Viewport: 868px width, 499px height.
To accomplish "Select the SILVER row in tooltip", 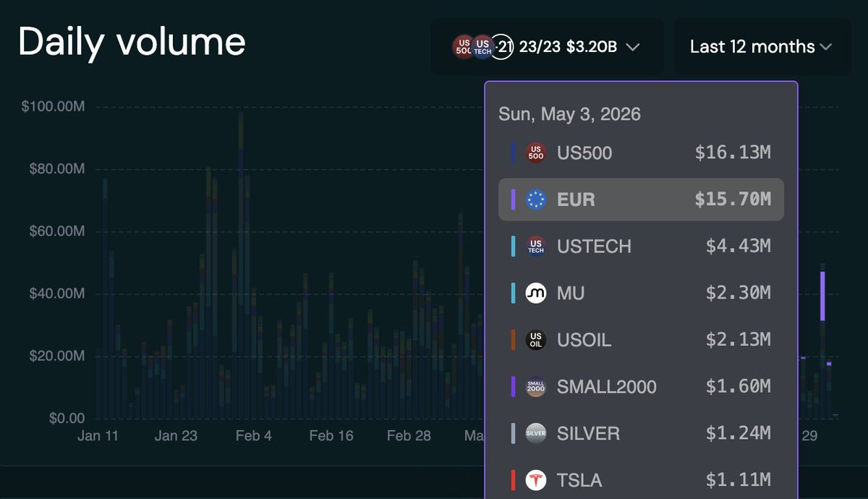I will point(641,433).
